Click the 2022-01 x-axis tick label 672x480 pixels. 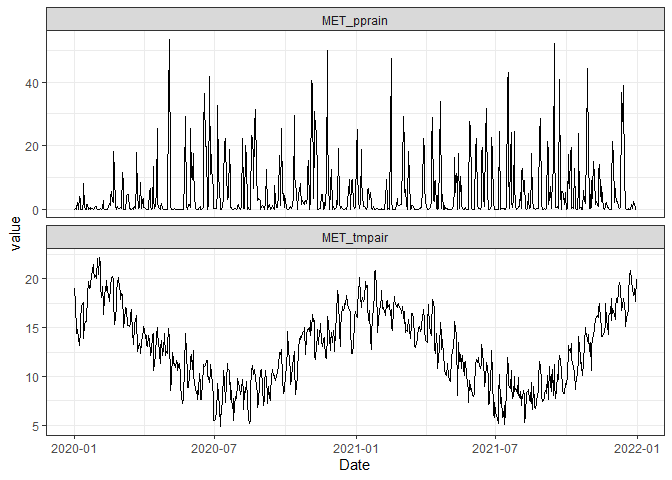coord(639,447)
